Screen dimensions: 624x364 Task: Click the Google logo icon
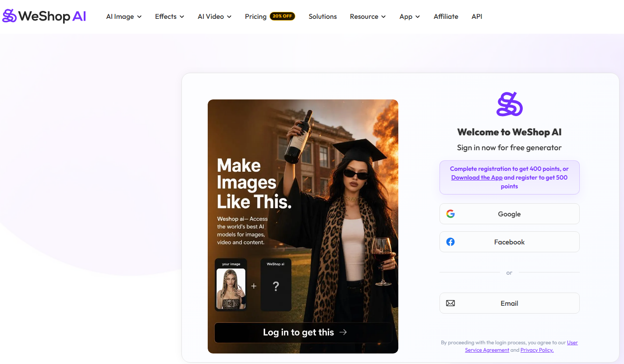click(450, 214)
